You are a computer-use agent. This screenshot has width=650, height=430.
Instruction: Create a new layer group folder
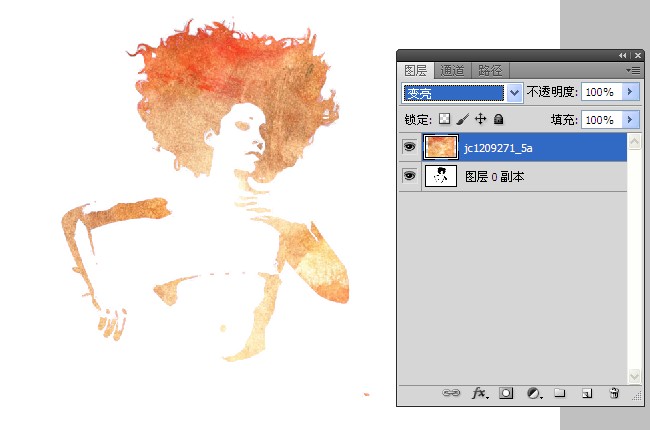tap(561, 394)
